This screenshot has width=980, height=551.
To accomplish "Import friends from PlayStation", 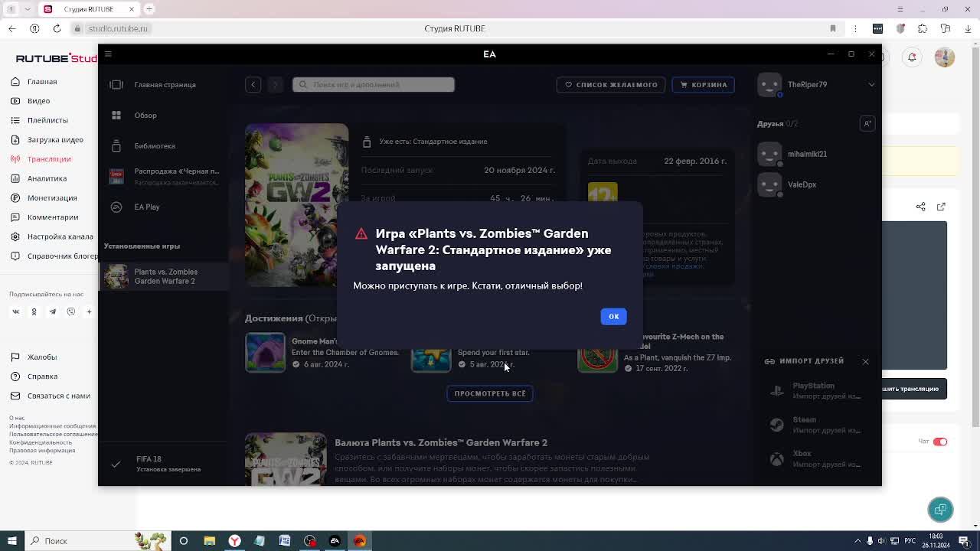I will [x=815, y=390].
